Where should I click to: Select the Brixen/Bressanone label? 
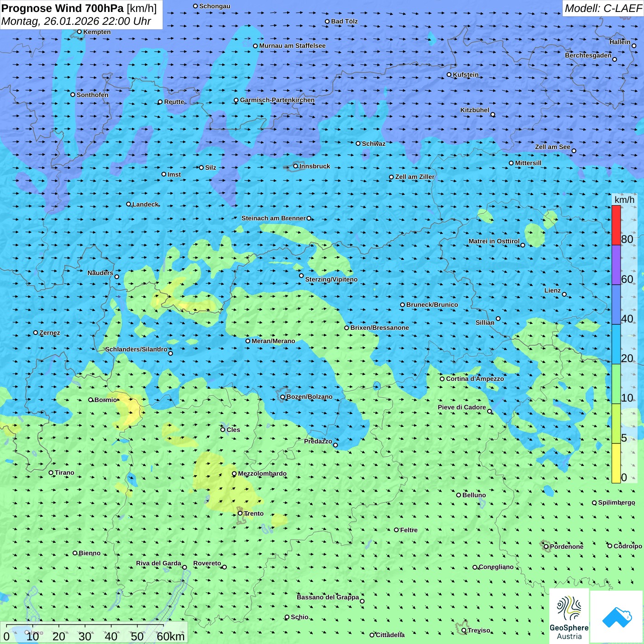[379, 328]
